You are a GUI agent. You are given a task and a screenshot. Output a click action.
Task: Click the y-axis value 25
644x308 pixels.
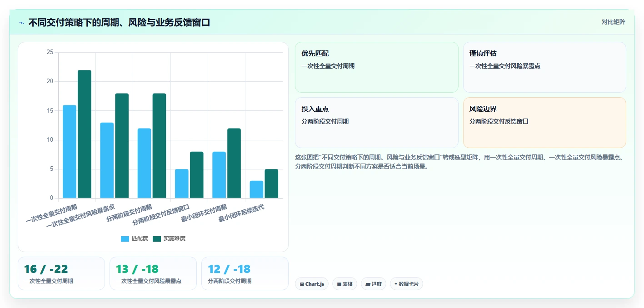pos(50,52)
